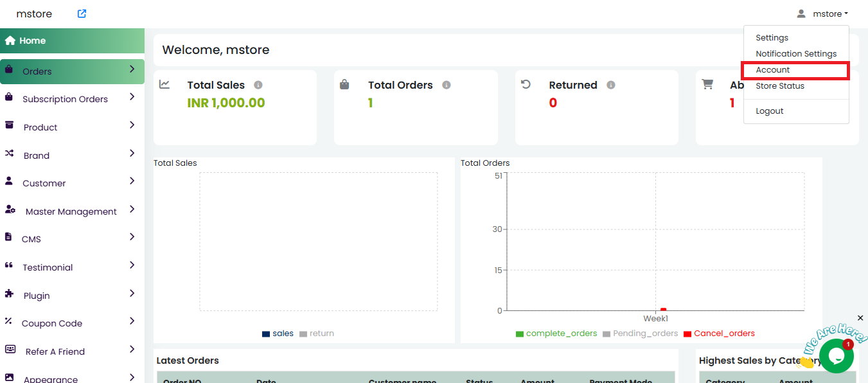Close the 'We Are Here' chat prompt
The width and height of the screenshot is (868, 383).
[x=860, y=318]
